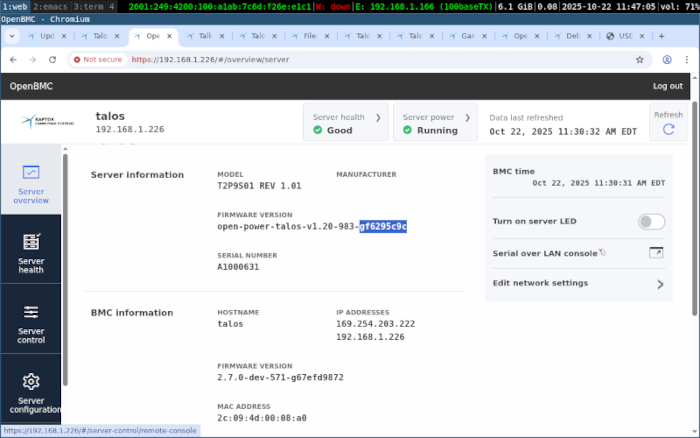Bookmark this page with star icon
Viewport: 700px width, 438px height.
[640, 59]
